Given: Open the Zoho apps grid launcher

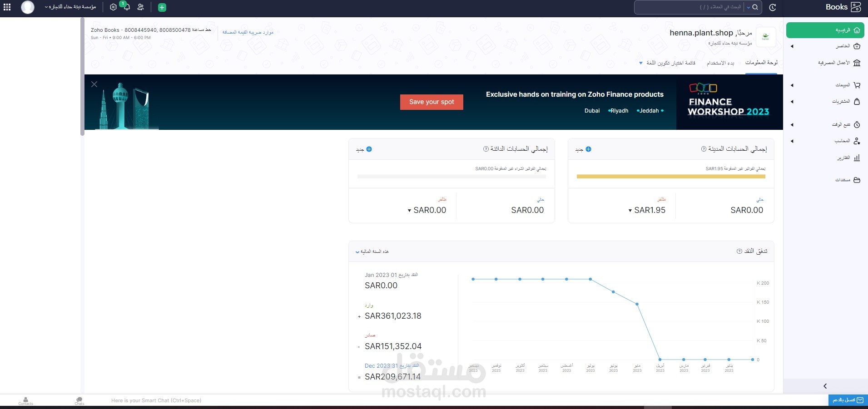Looking at the screenshot, I should [x=7, y=7].
